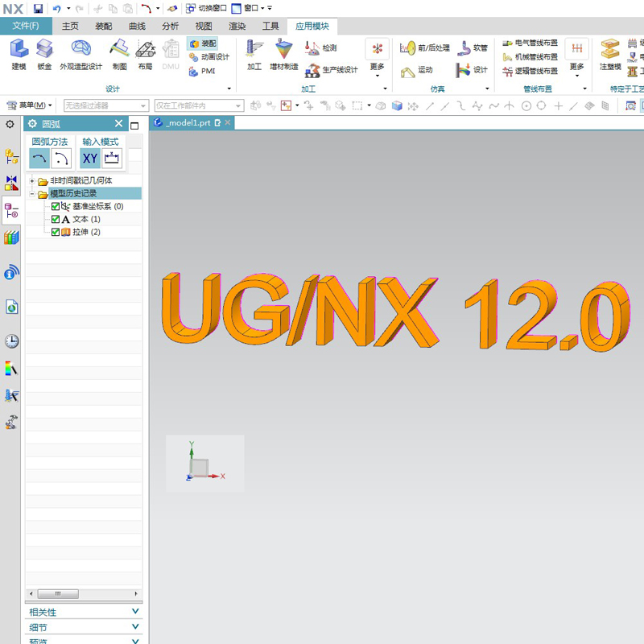
Task: Open the 注塑模 mold wizard
Action: [x=610, y=55]
